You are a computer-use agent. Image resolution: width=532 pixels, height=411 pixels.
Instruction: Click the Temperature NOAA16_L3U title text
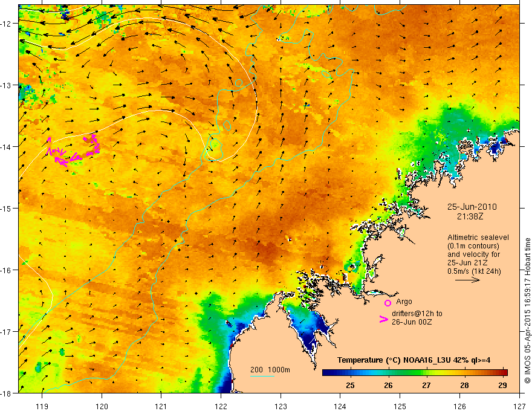(414, 360)
